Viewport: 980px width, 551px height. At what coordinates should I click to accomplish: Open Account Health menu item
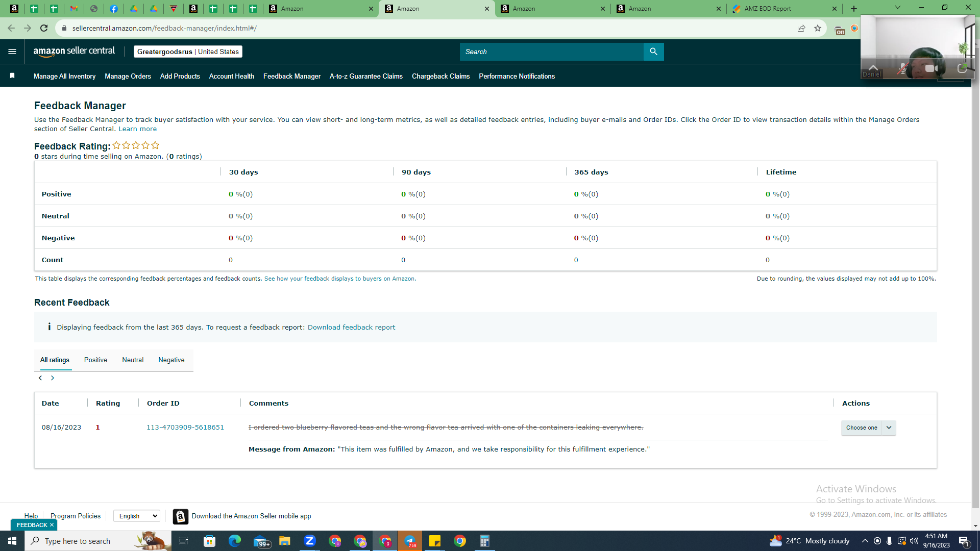click(x=232, y=76)
